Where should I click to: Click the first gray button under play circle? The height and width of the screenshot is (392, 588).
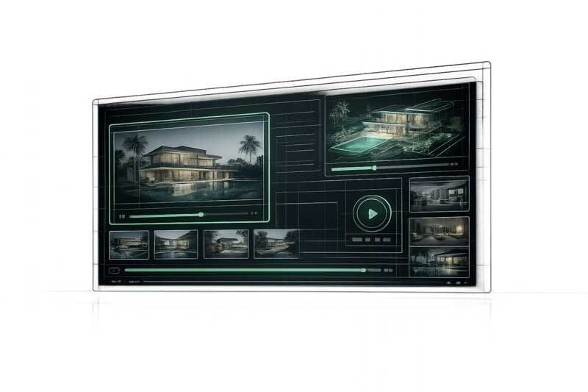357,240
